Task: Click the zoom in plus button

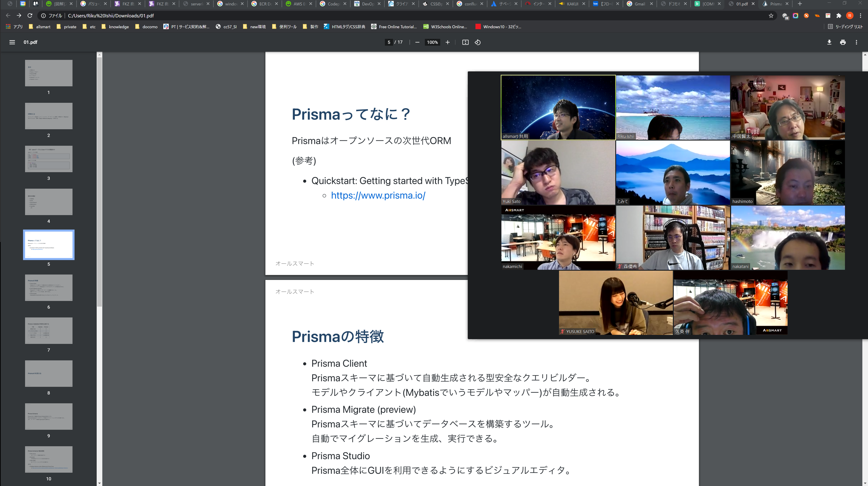Action: pyautogui.click(x=447, y=42)
